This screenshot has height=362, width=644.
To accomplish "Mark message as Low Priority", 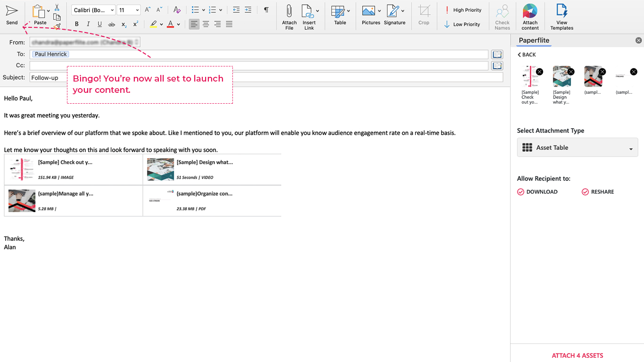I will [x=462, y=24].
